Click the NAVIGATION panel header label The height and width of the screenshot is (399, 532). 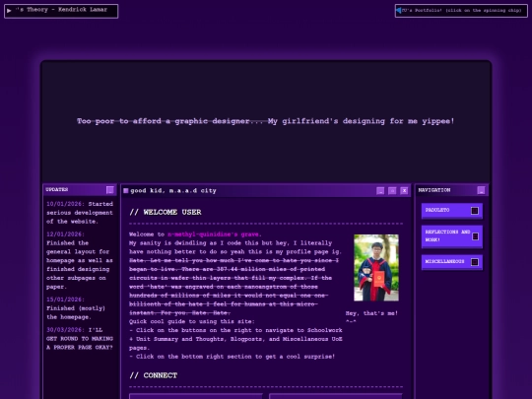point(434,190)
